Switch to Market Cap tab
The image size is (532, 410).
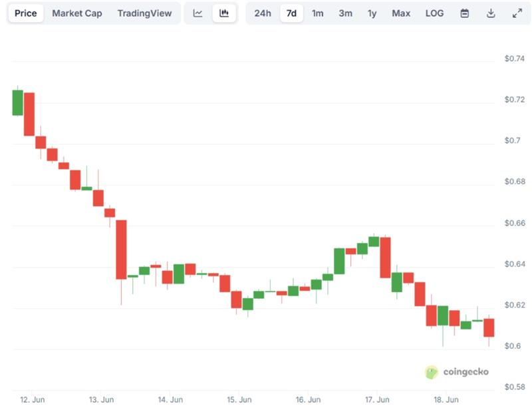(x=77, y=13)
